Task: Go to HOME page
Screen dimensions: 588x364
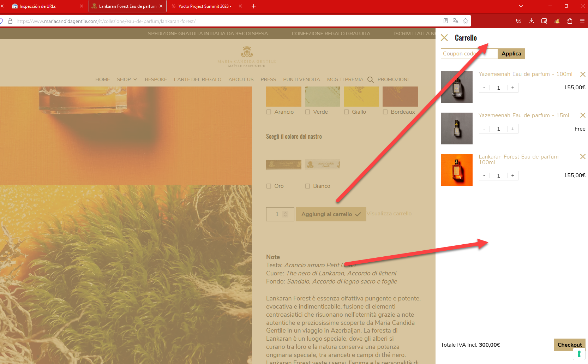Action: [103, 80]
